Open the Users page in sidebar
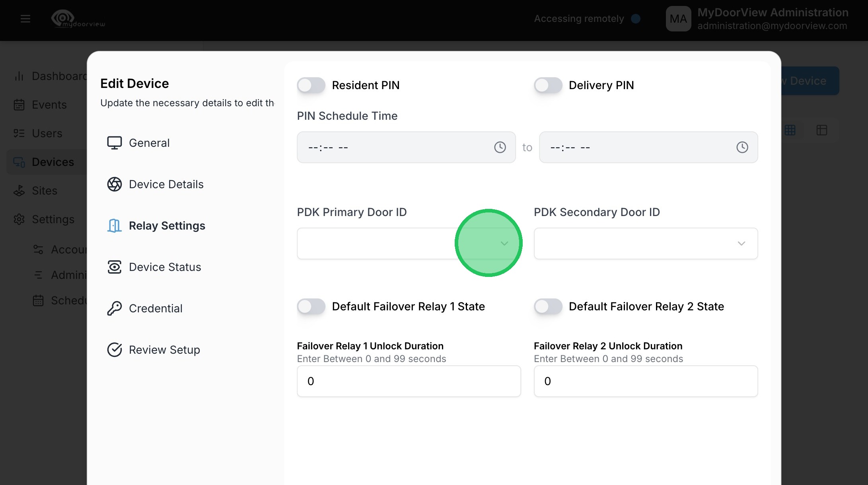Viewport: 868px width, 485px height. tap(47, 133)
